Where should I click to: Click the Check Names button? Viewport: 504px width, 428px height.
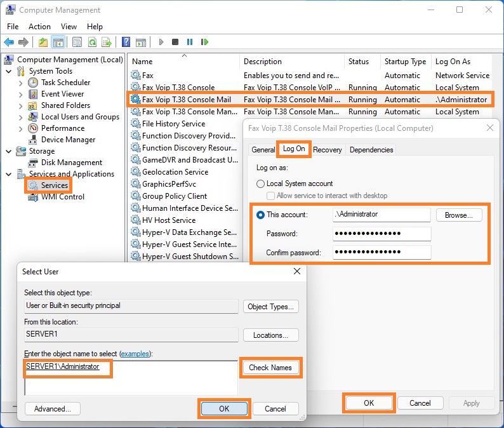[270, 368]
